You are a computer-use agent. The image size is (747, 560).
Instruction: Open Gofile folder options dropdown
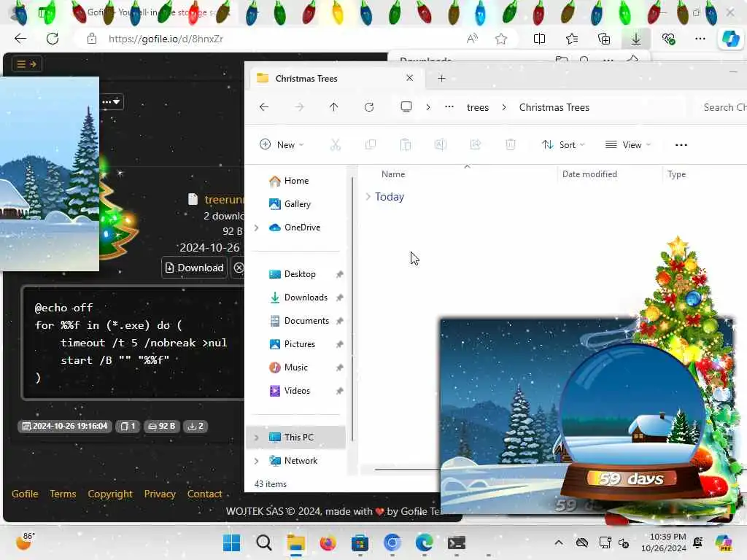click(112, 101)
